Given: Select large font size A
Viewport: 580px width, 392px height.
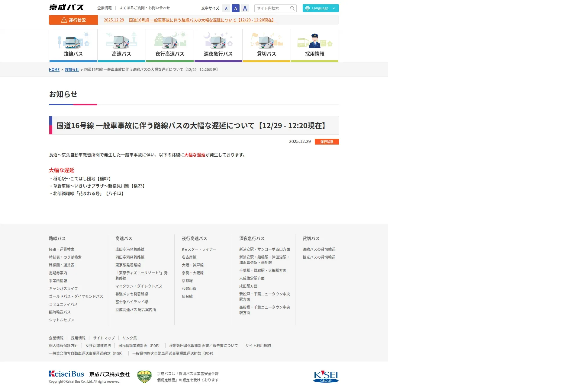Looking at the screenshot, I should click(x=245, y=8).
